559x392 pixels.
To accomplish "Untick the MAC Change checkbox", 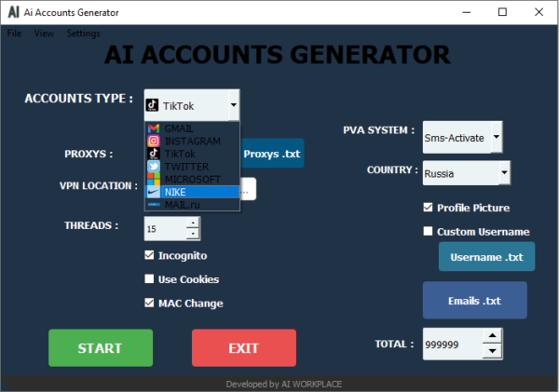I will (x=149, y=303).
